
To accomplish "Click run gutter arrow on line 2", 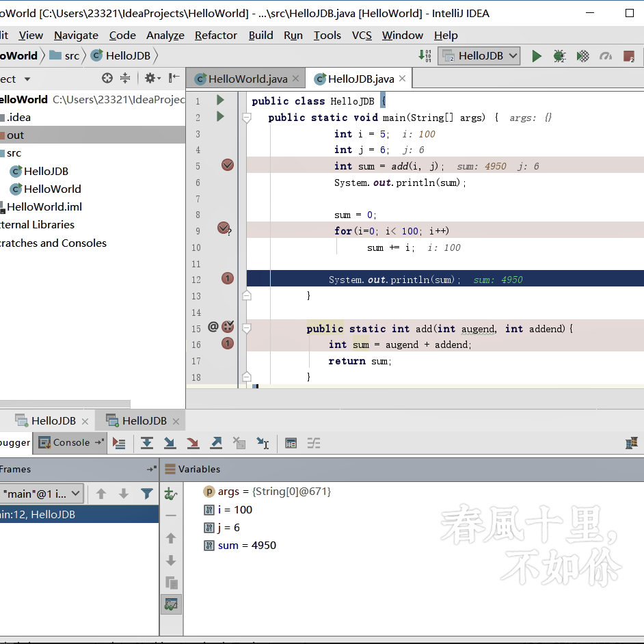I will click(220, 117).
